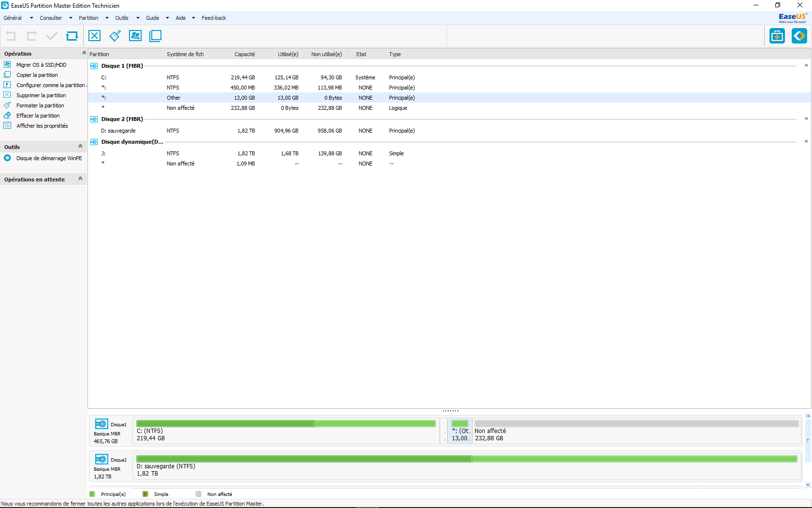Select the Disque1 drive icon in disk map
Screen dimensions: 812x508
pos(101,424)
